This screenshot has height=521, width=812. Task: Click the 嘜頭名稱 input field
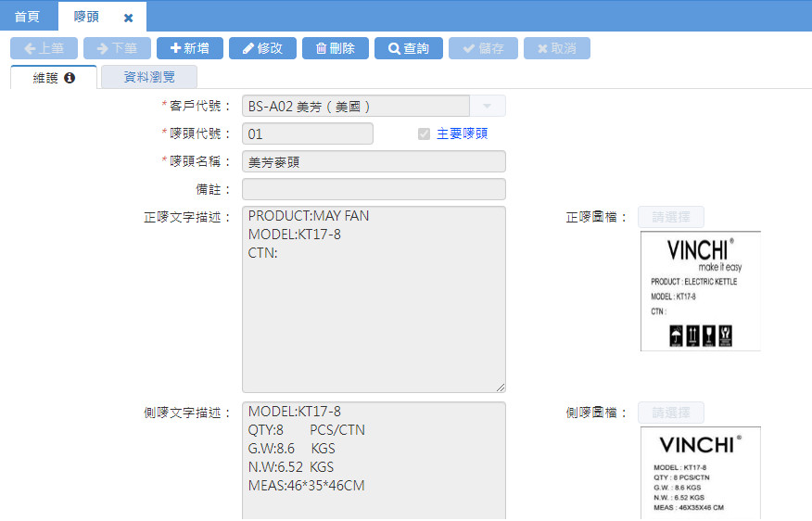(374, 161)
